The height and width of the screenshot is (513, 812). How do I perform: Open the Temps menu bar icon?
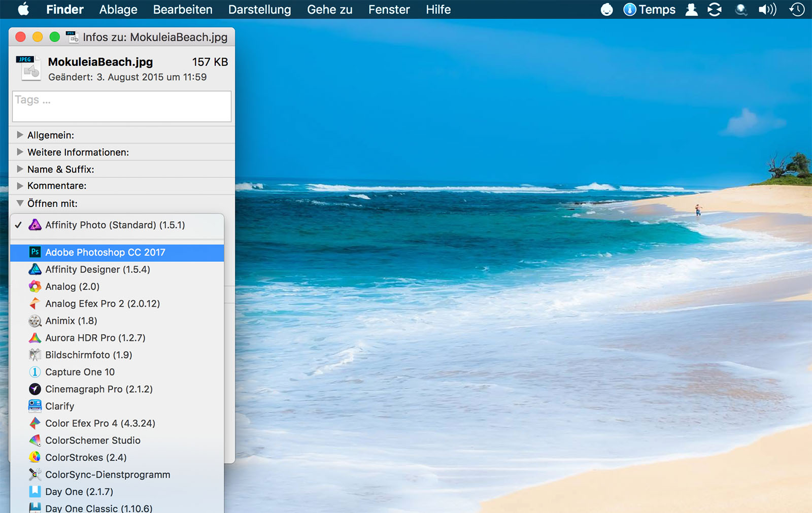click(649, 10)
